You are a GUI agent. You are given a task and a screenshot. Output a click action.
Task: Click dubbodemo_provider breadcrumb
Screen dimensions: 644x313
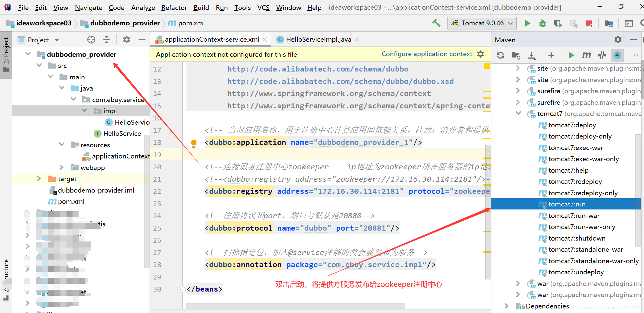coord(125,23)
